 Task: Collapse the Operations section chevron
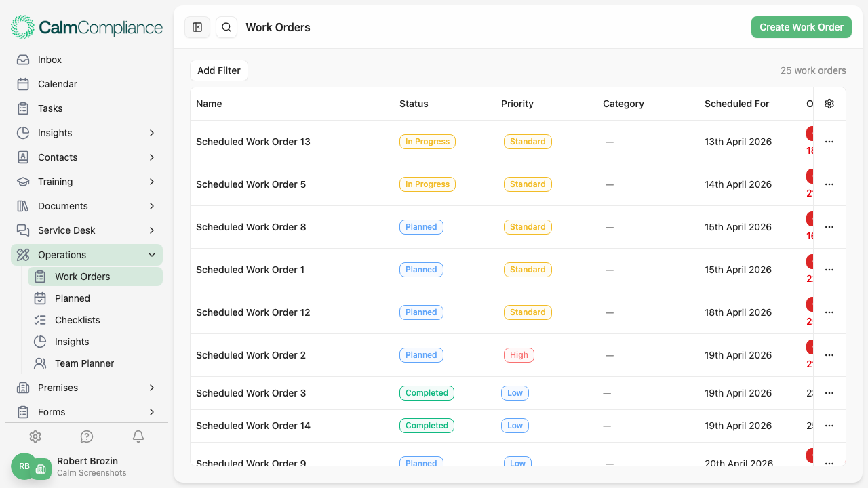(152, 255)
